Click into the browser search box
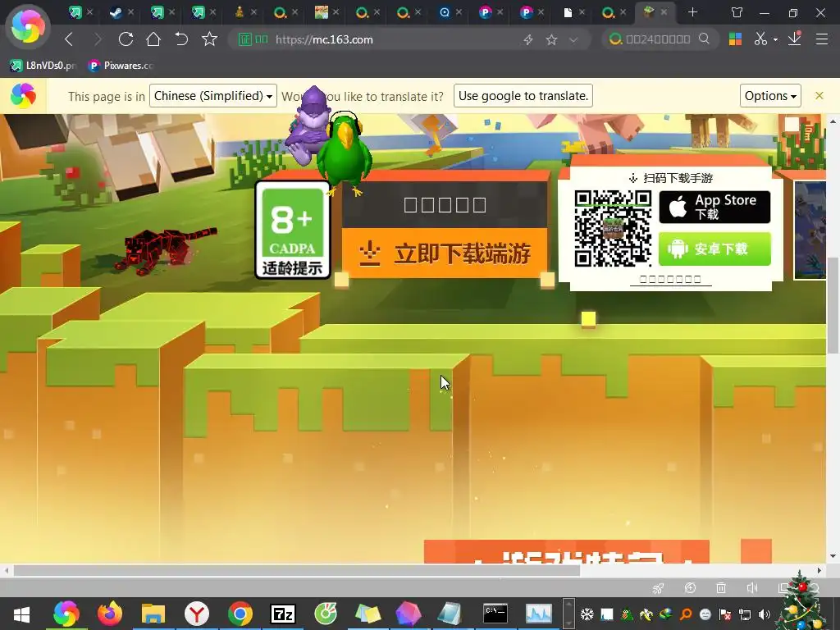Screen dimensions: 840x630 click(x=657, y=39)
